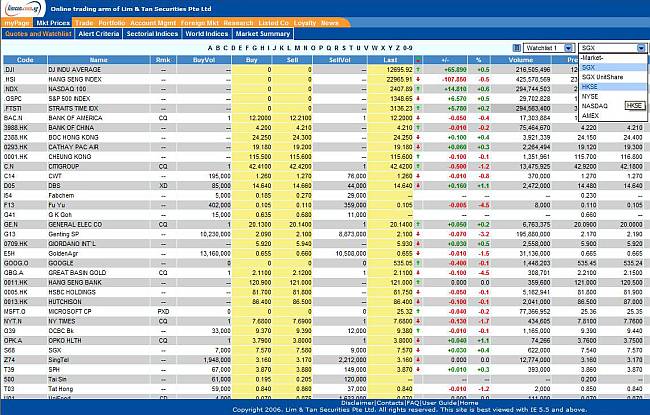Click the down arrow in S&P 500 INDEX row
Viewport: 650px width, 415px height.
[418, 99]
